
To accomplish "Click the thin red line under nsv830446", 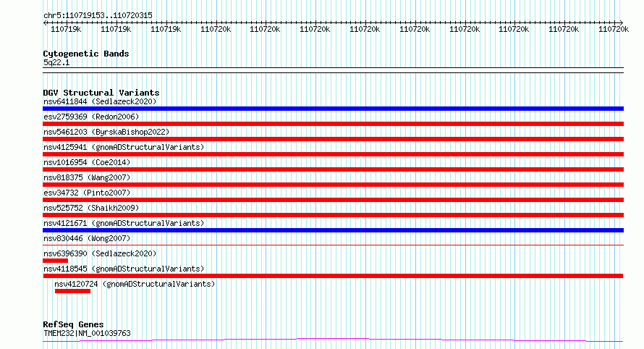I will tap(333, 245).
